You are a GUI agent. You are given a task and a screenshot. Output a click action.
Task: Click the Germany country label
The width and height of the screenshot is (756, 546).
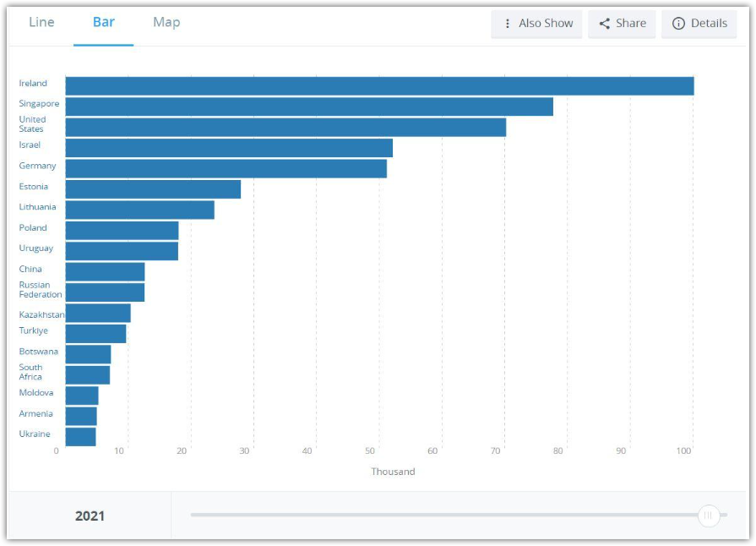tap(37, 166)
